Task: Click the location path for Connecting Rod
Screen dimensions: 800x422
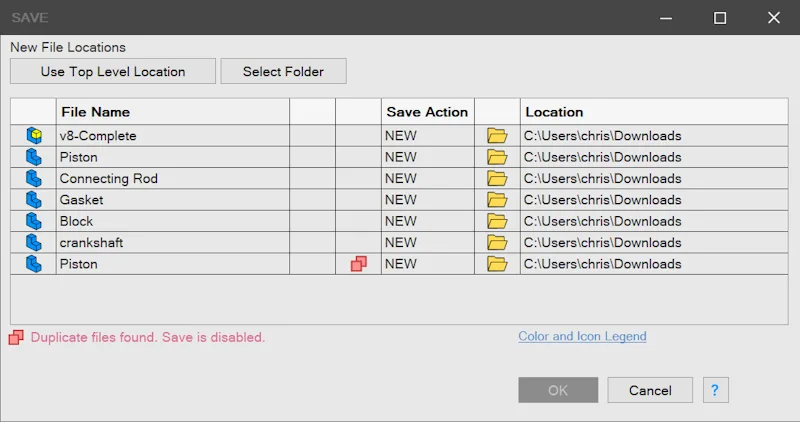Action: pos(654,179)
